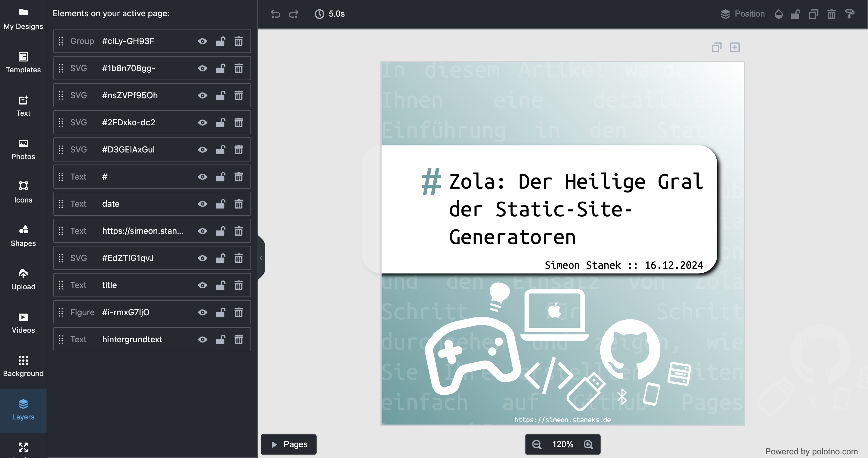Image resolution: width=868 pixels, height=458 pixels.
Task: Open the Position dropdown menu
Action: coord(742,14)
